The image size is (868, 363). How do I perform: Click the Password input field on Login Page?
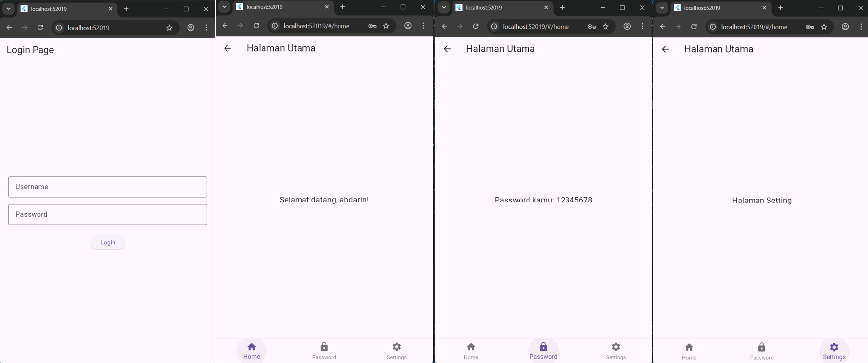click(x=108, y=214)
